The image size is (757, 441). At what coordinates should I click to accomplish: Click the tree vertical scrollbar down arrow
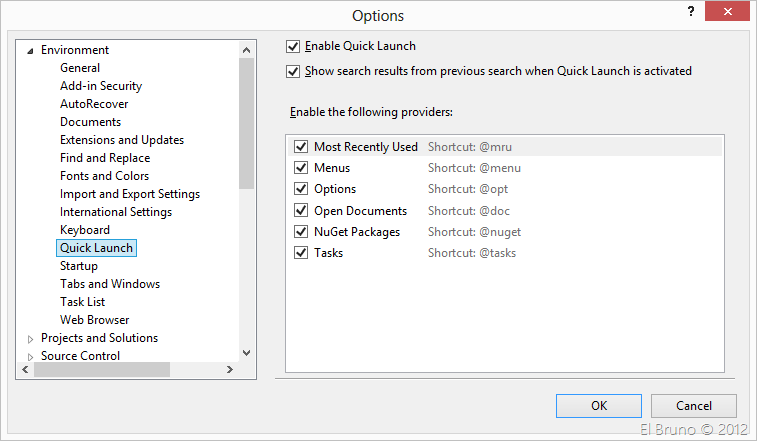coord(246,352)
